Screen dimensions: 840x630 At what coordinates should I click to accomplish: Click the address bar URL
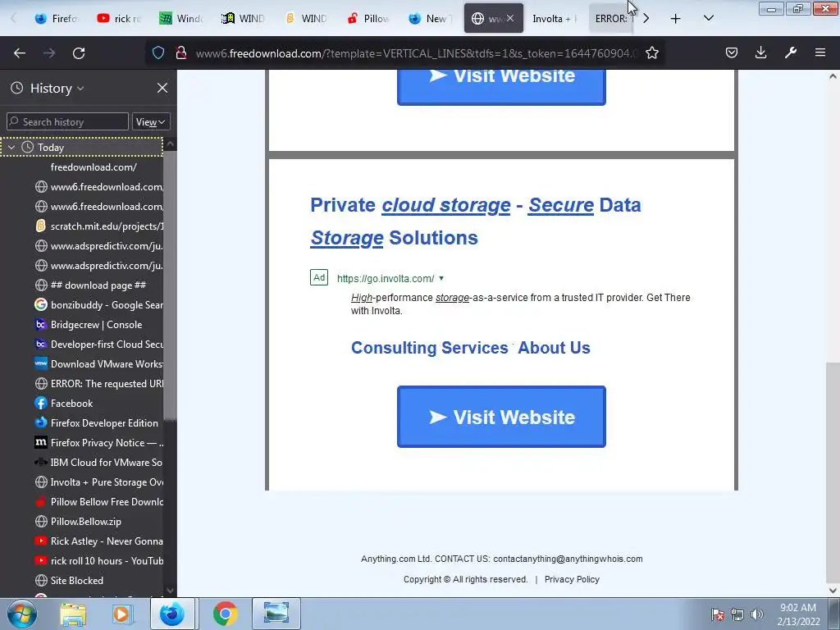tap(417, 53)
